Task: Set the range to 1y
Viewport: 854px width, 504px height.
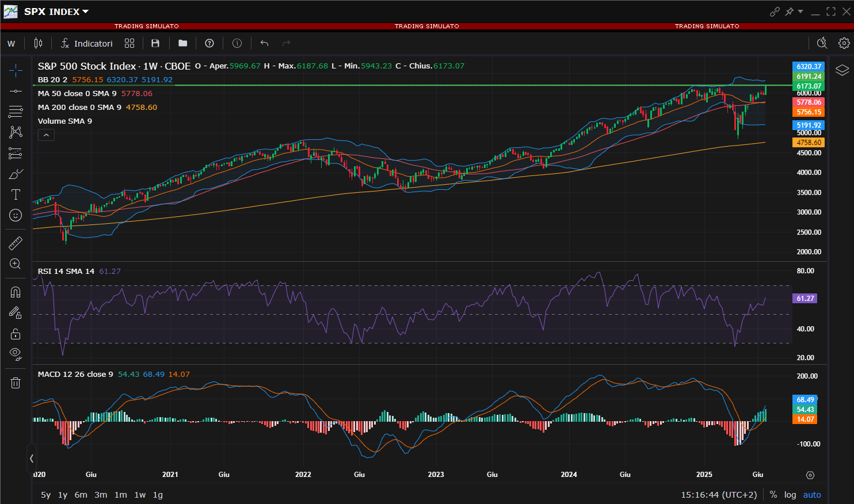Action: (x=63, y=495)
